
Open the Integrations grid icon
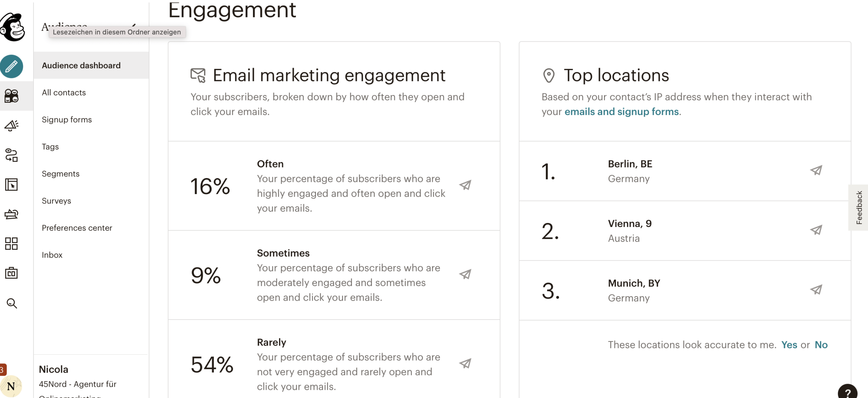[x=12, y=244]
